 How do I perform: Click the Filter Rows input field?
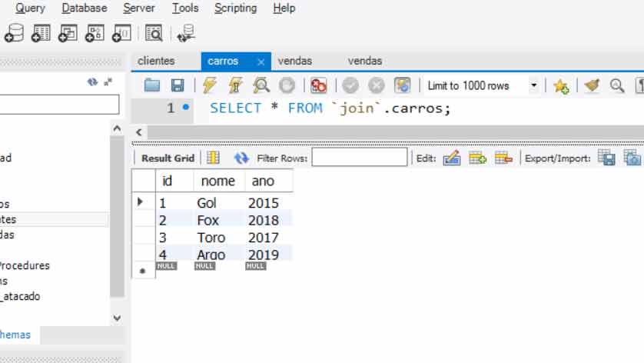click(x=360, y=158)
